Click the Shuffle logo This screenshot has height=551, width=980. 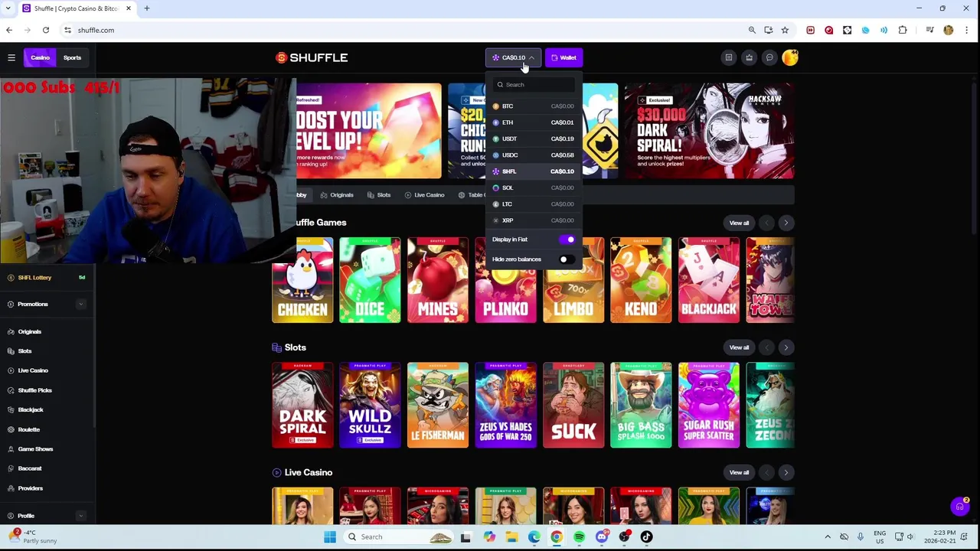[312, 57]
